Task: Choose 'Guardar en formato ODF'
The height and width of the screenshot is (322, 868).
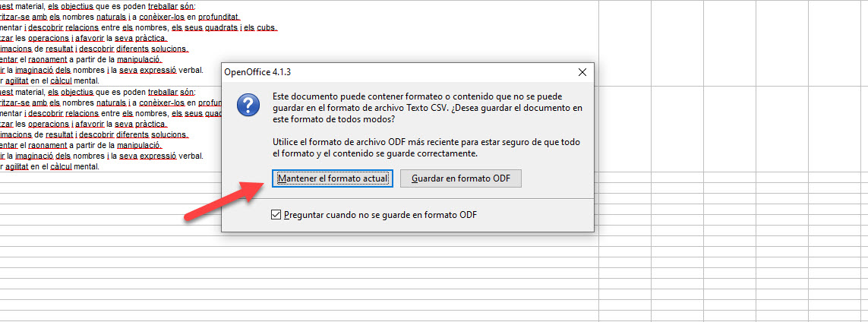Action: 460,178
